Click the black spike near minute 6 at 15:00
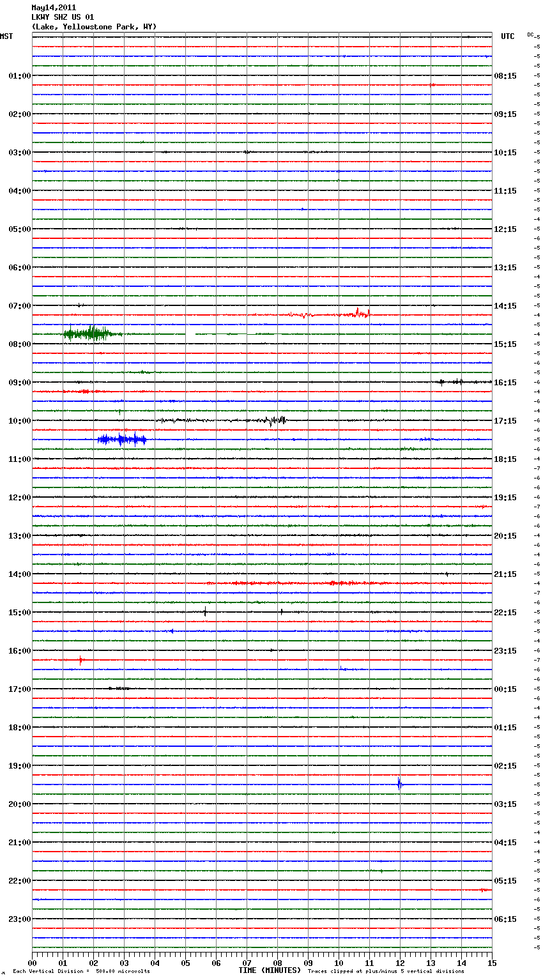Image resolution: width=543 pixels, height=980 pixels. (x=205, y=611)
